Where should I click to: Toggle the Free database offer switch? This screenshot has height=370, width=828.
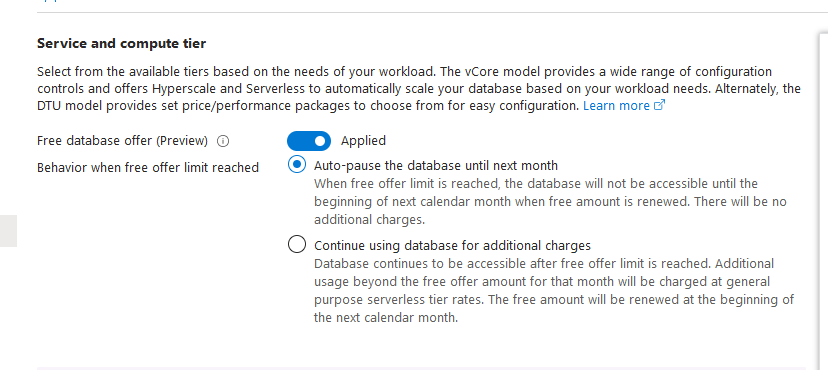click(309, 141)
